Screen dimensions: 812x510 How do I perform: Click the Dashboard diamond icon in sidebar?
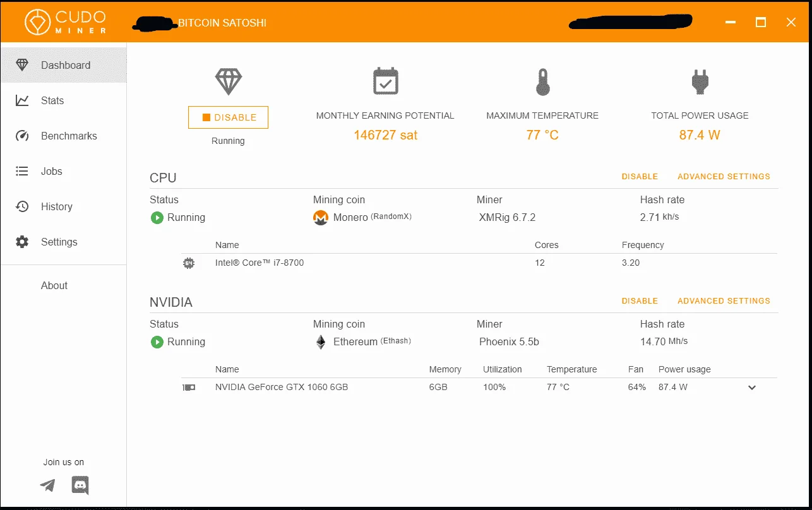pyautogui.click(x=22, y=65)
